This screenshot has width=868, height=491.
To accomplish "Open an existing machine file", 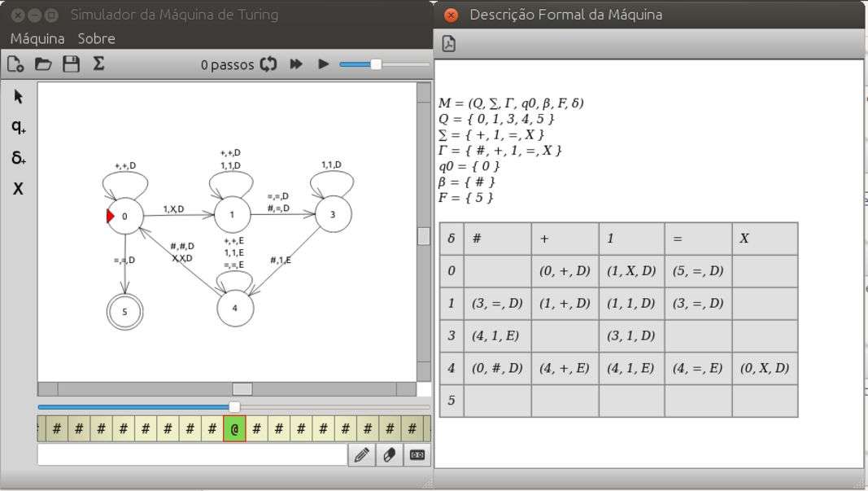I will (x=43, y=64).
